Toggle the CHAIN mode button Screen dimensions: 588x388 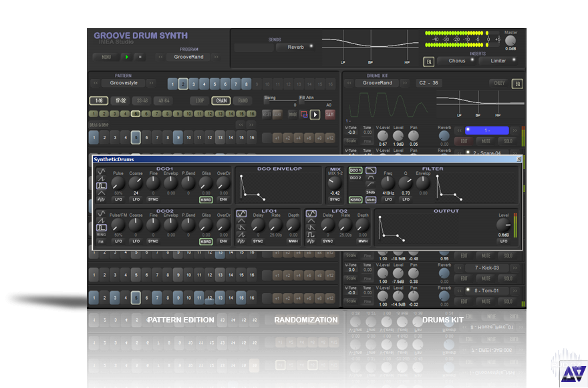click(x=221, y=101)
